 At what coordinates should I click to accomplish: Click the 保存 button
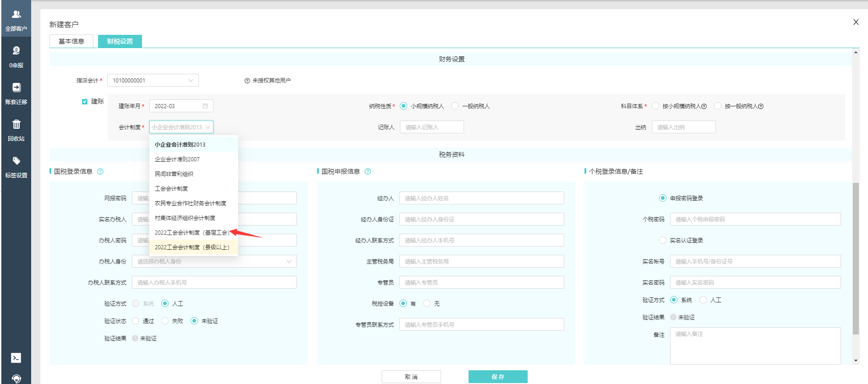click(498, 377)
